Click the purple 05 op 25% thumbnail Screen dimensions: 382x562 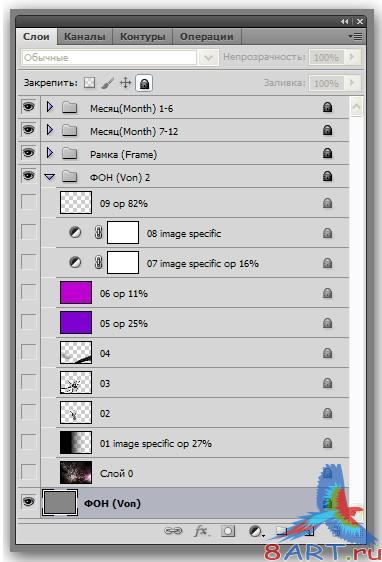coord(76,323)
